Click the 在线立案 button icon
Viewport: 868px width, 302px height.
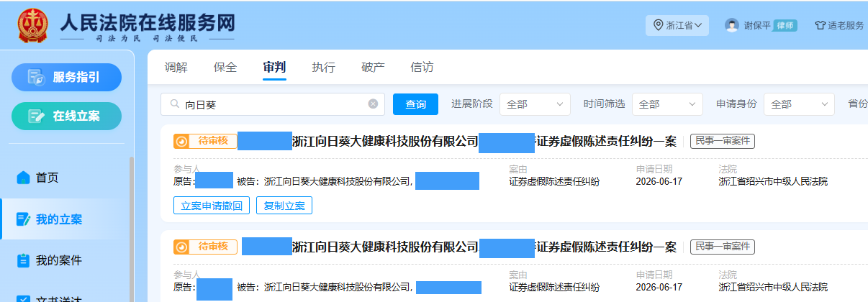(36, 116)
